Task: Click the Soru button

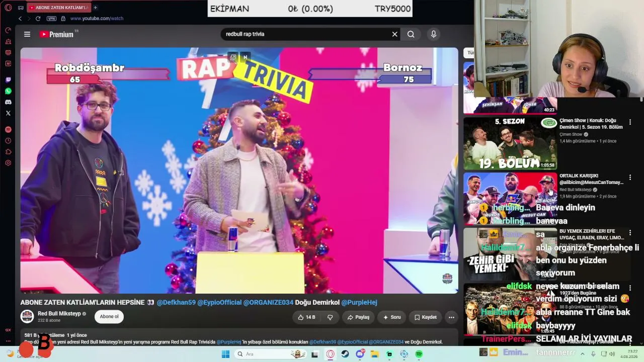Action: [x=392, y=317]
